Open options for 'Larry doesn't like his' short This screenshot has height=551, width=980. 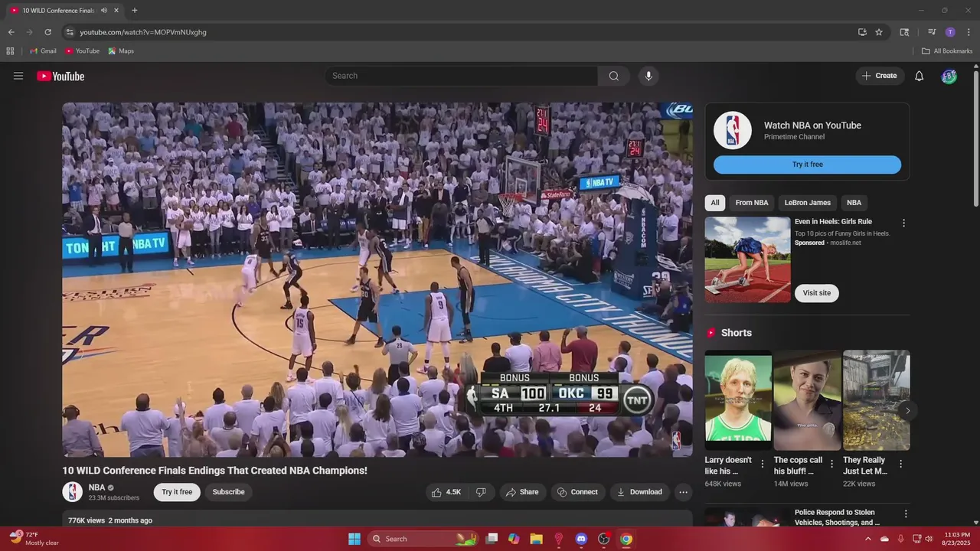762,464
